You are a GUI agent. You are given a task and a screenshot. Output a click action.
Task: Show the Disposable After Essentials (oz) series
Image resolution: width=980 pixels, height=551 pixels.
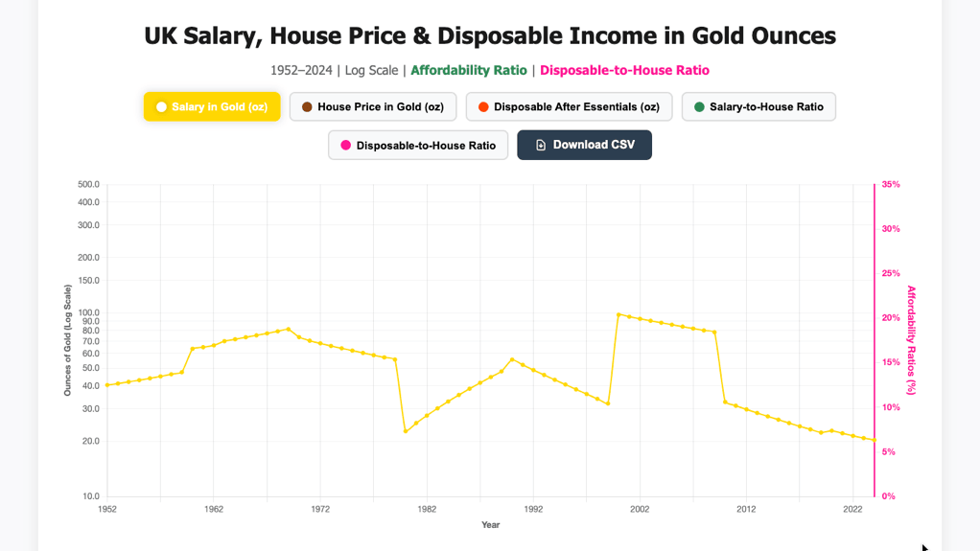click(x=569, y=107)
